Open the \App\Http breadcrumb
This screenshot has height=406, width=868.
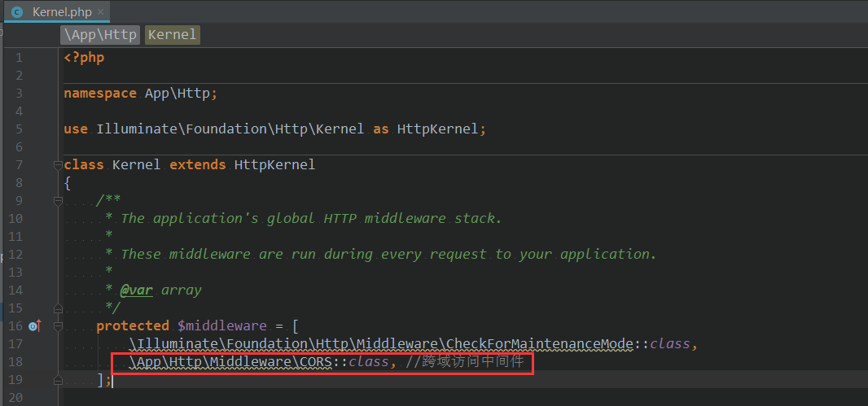[x=100, y=35]
